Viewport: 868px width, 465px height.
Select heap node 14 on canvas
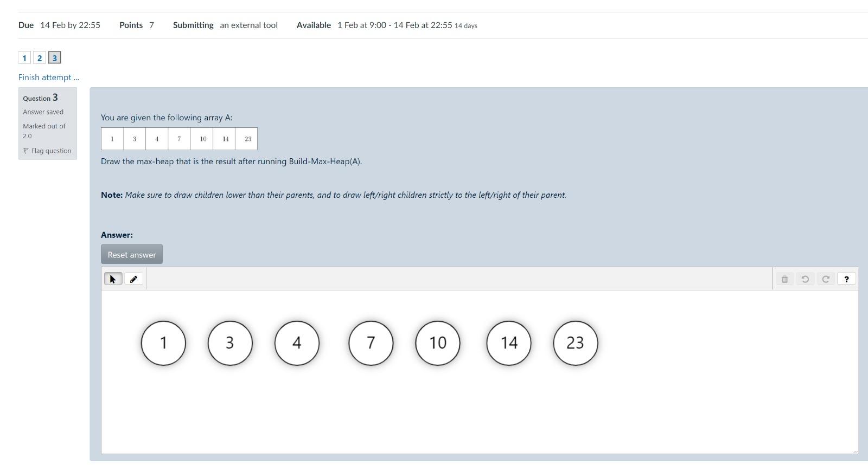509,343
